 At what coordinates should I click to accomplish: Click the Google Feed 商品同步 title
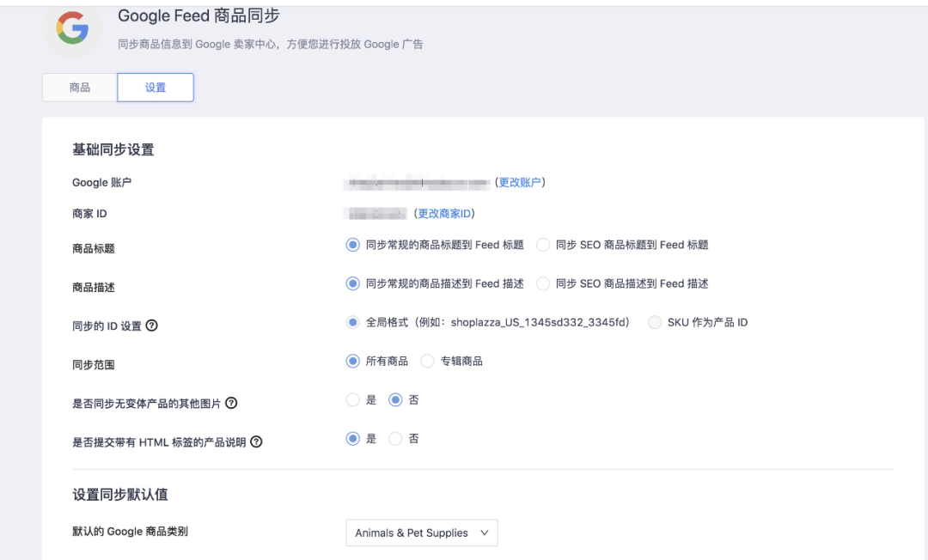point(198,15)
